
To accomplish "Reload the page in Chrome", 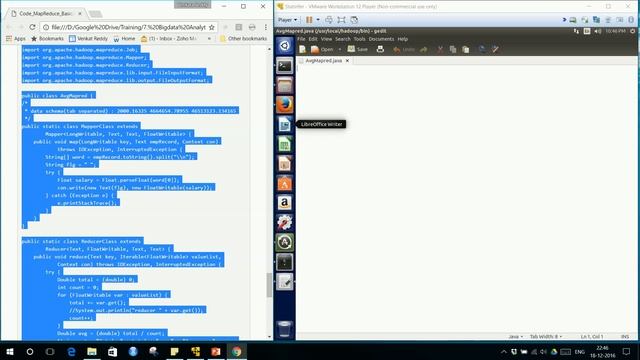I will tap(32, 27).
